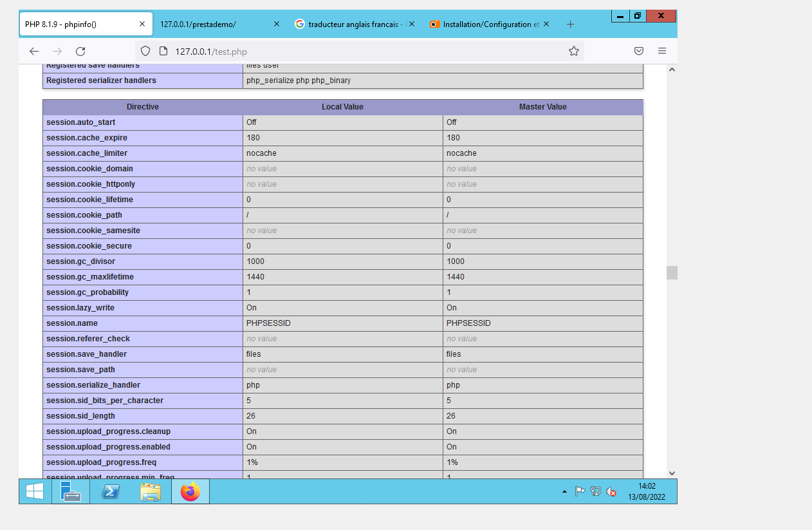Close the PHP 8.1.9 phpinfo tab
The image size is (812, 530).
(143, 24)
